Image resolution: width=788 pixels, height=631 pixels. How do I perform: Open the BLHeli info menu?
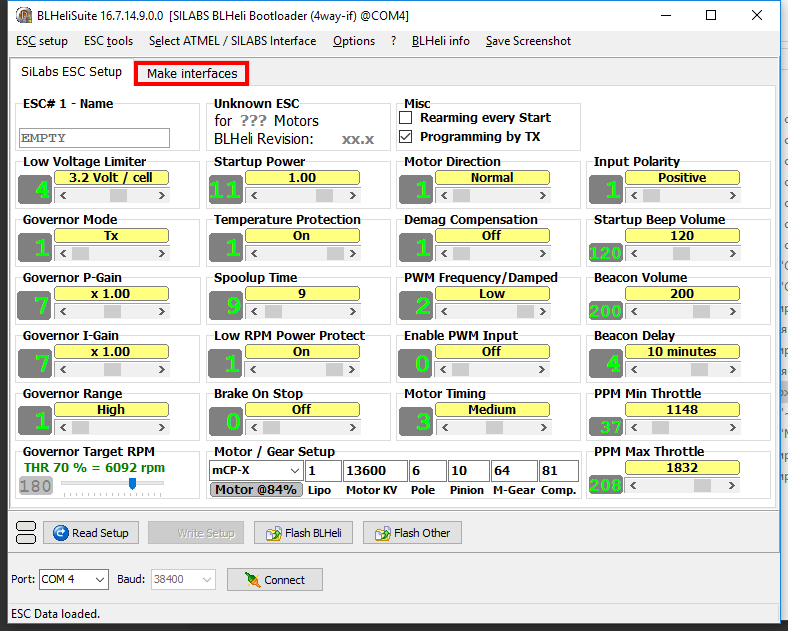pos(441,41)
